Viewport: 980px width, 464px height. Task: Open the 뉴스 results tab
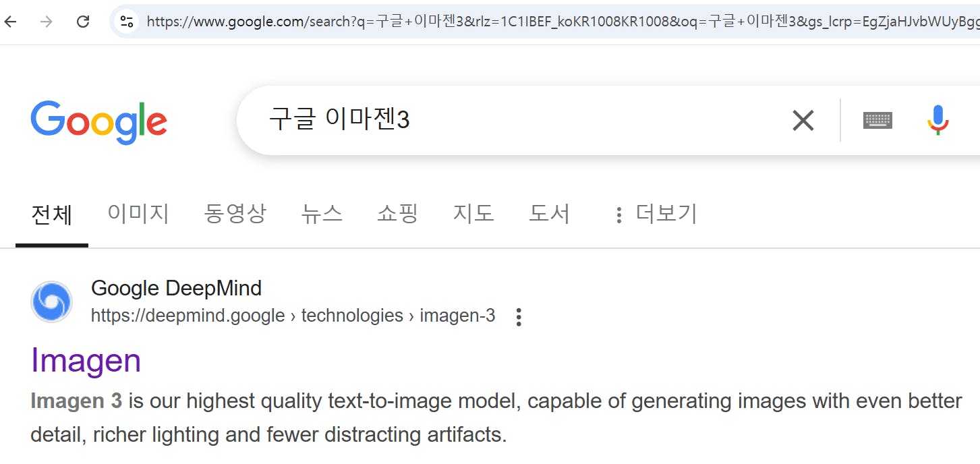tap(322, 214)
